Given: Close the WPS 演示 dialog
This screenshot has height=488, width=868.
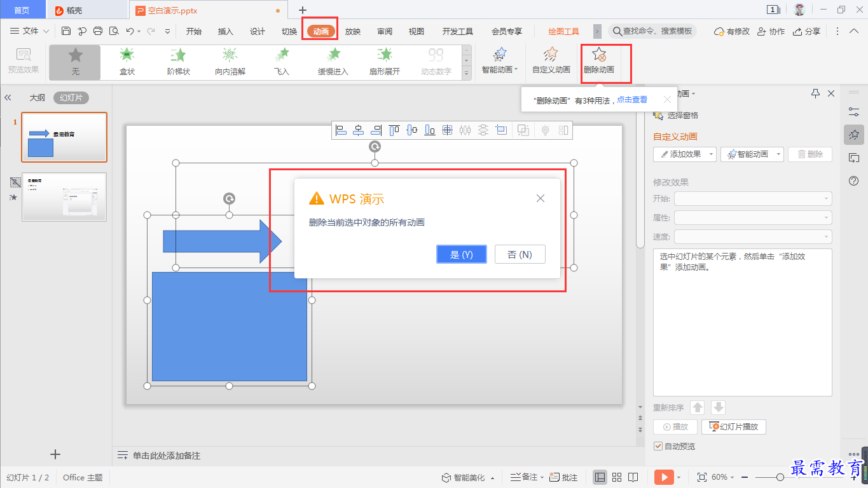Looking at the screenshot, I should point(541,198).
